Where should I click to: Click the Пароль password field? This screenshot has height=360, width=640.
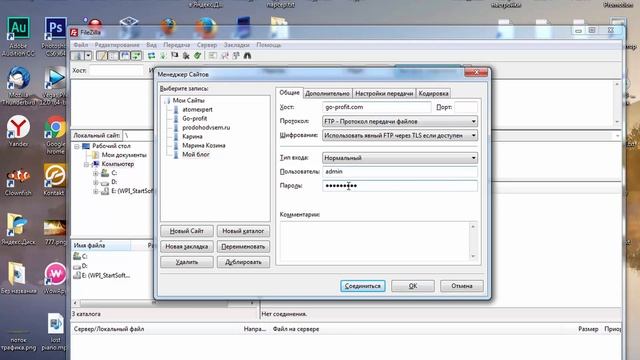[x=400, y=186]
